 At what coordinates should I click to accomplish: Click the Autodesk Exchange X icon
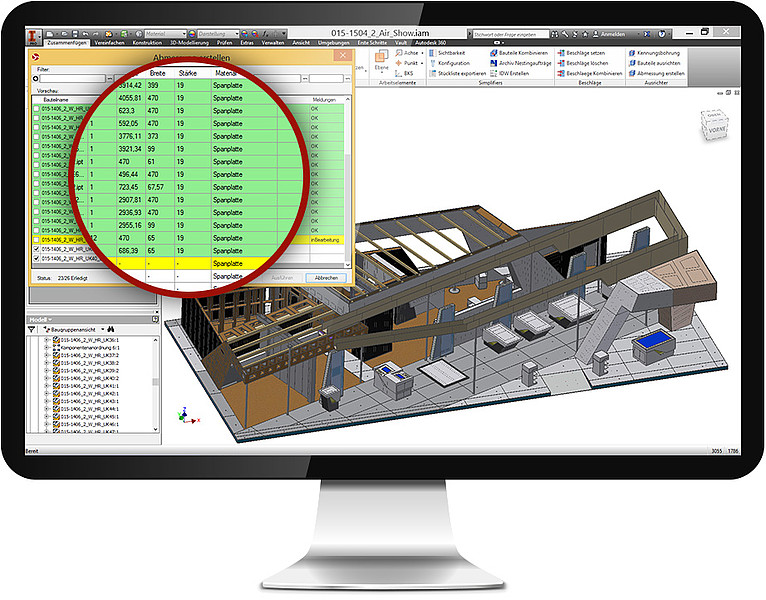[x=647, y=34]
